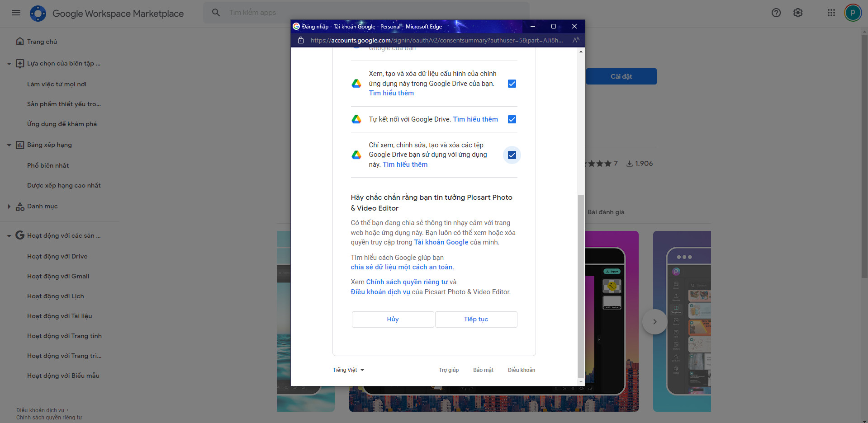Click the popup vertical scrollbar thumb
Viewport: 868px width, 423px height.
[581, 286]
